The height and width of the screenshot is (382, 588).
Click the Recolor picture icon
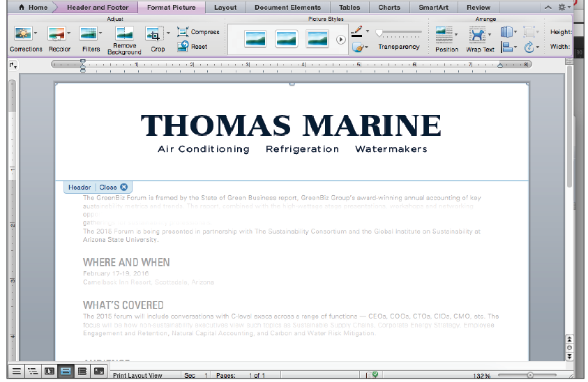(56, 33)
